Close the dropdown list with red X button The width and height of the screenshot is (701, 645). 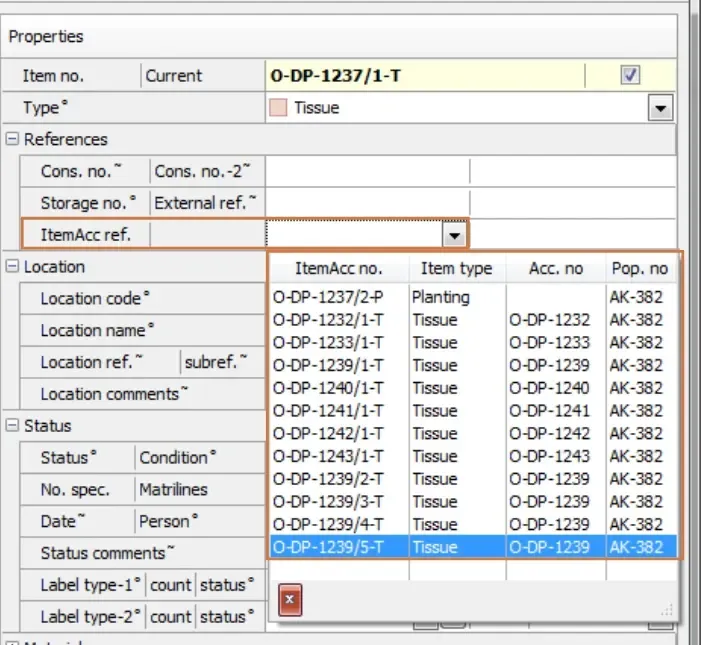pos(290,599)
